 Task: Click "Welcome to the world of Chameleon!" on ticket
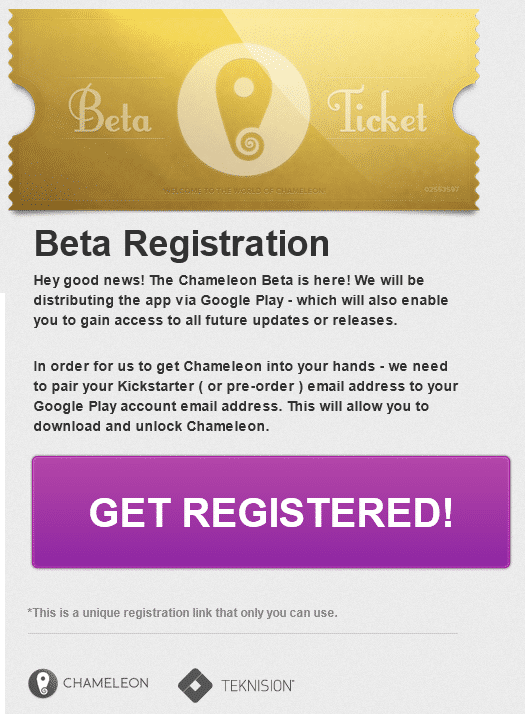click(x=245, y=190)
